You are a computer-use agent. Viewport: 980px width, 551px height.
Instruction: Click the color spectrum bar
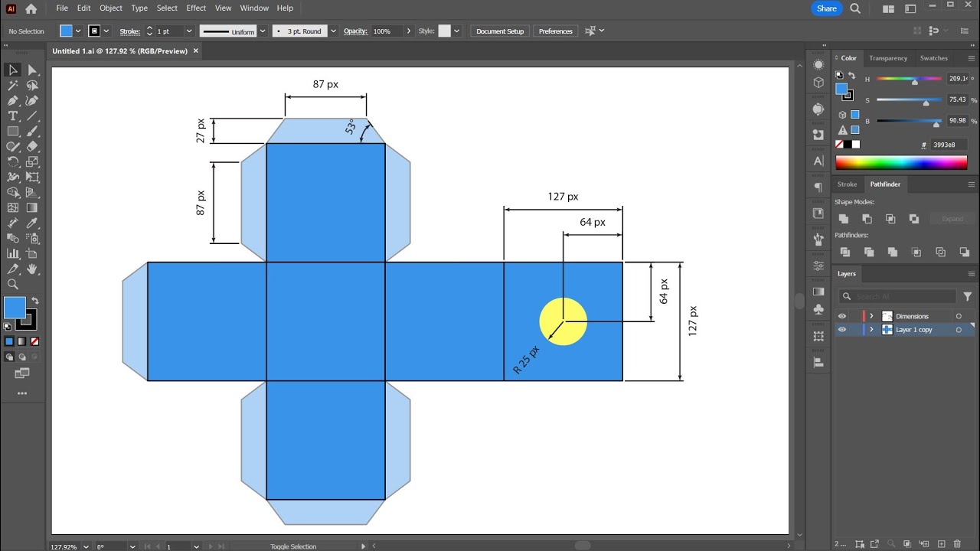[901, 162]
